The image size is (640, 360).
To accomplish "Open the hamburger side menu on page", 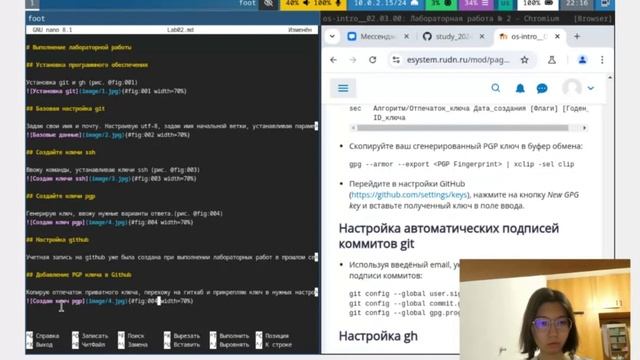I will coord(343,88).
